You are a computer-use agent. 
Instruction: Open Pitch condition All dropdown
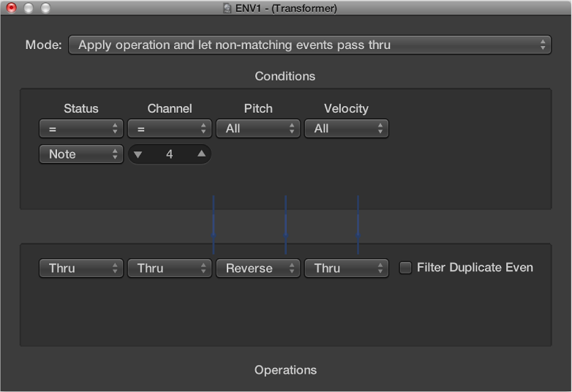coord(258,129)
